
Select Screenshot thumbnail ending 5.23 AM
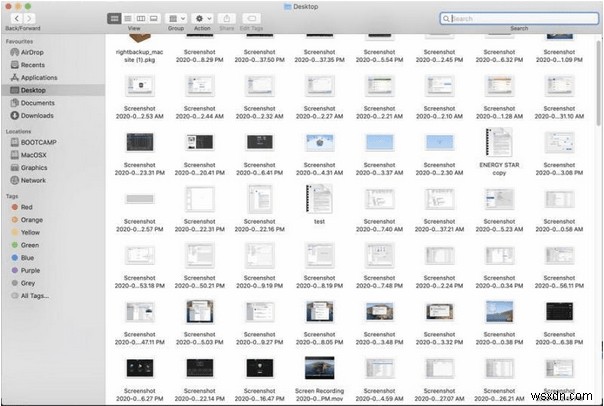[x=499, y=199]
